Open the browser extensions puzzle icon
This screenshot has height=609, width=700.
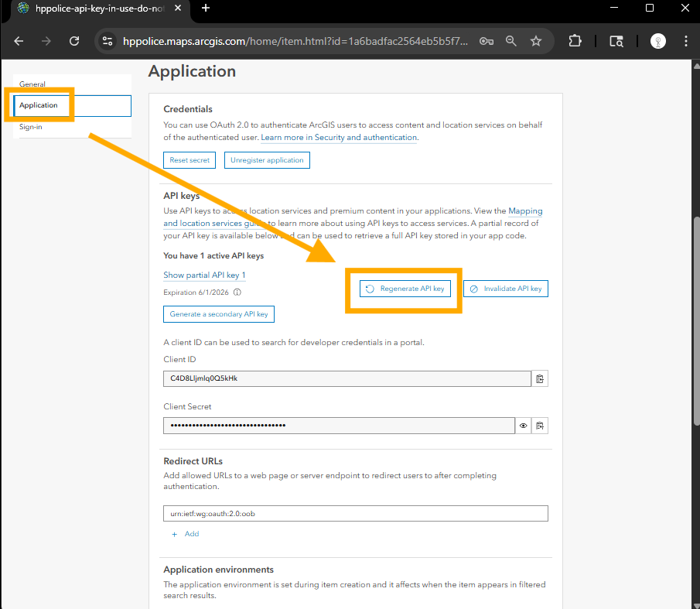click(x=575, y=41)
